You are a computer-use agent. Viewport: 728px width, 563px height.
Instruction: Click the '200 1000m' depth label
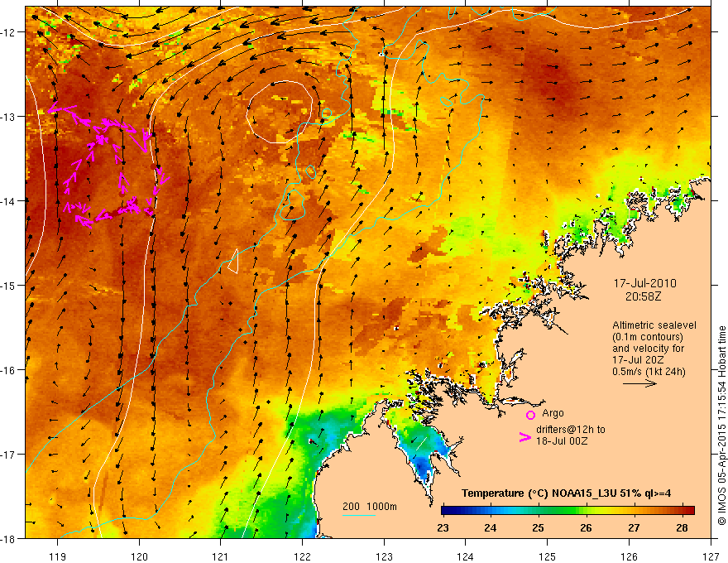click(x=370, y=507)
